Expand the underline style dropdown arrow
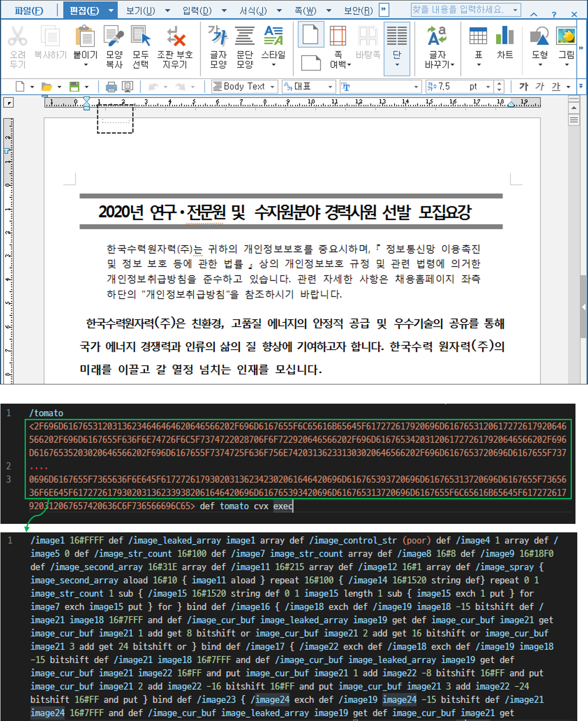This screenshot has height=721, width=588. click(x=568, y=87)
